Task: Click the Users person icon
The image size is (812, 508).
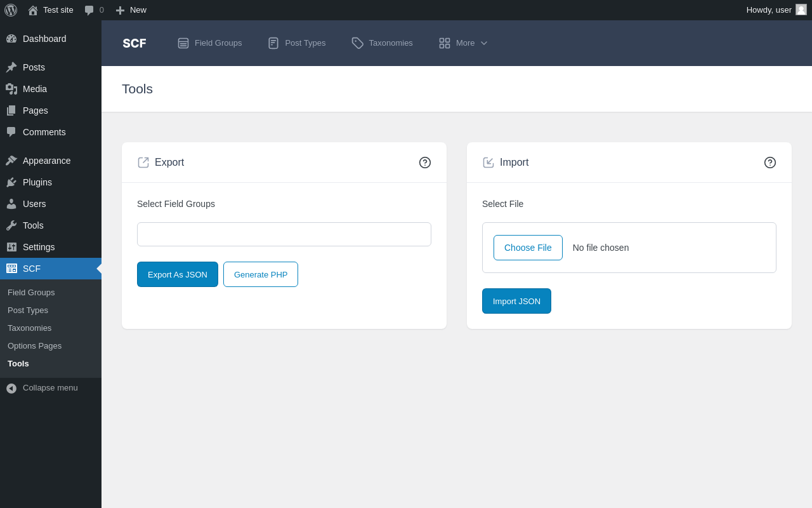Action: coord(11,204)
